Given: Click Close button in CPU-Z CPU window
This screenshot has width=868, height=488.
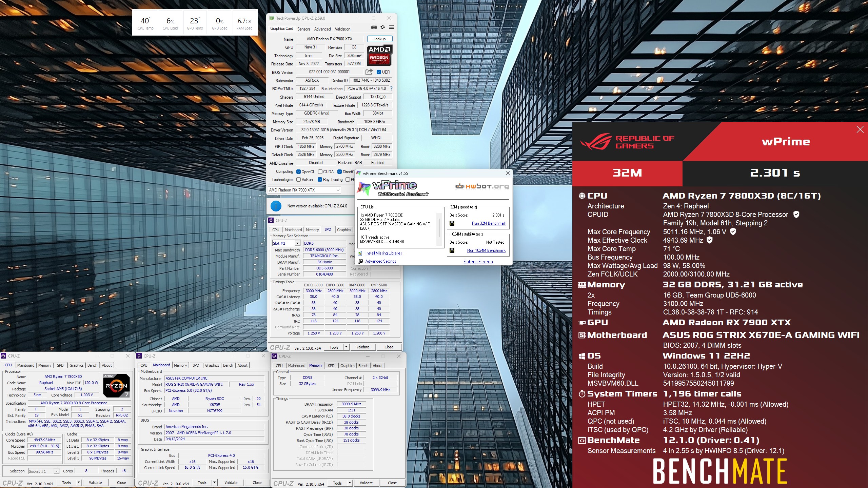Looking at the screenshot, I should click(x=121, y=483).
